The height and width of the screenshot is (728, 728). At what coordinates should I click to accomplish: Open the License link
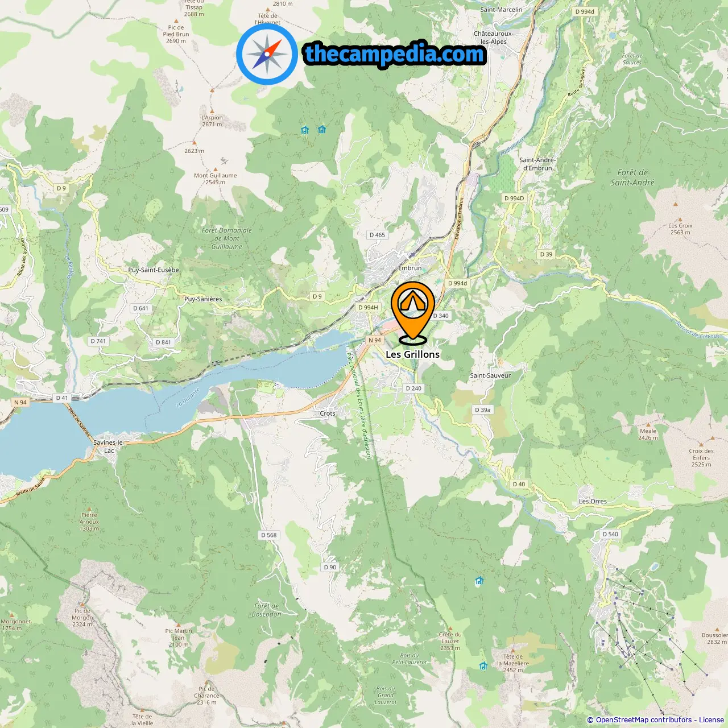[x=712, y=719]
